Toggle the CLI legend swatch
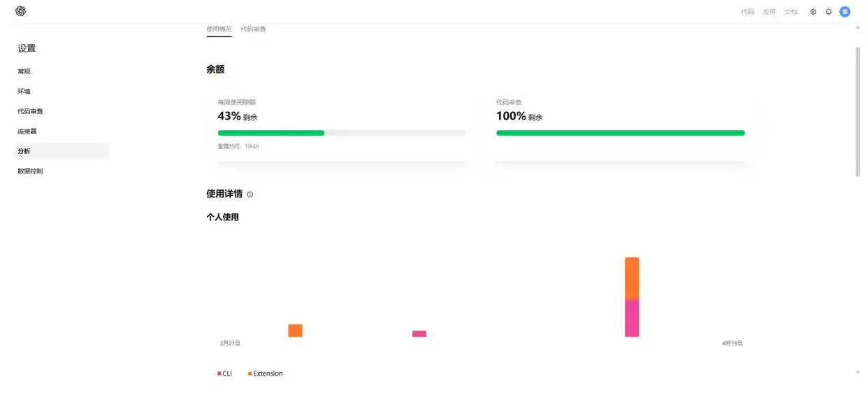 219,374
